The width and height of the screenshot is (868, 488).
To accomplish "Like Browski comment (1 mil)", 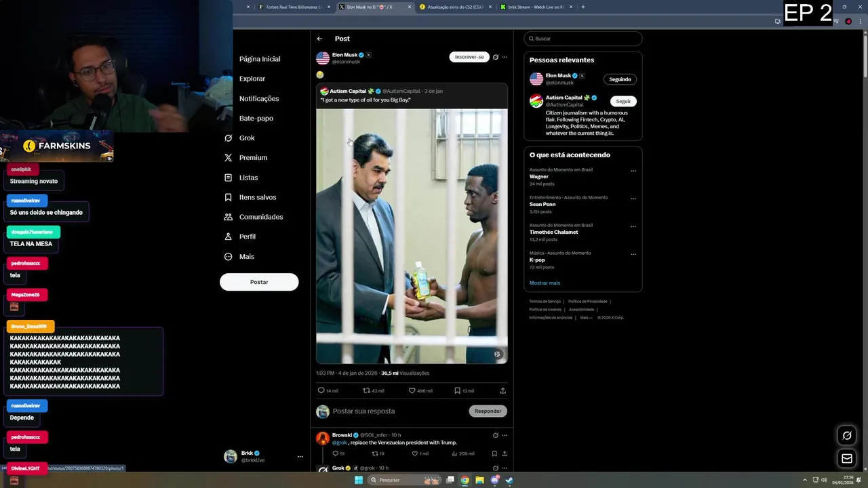I will 420,453.
